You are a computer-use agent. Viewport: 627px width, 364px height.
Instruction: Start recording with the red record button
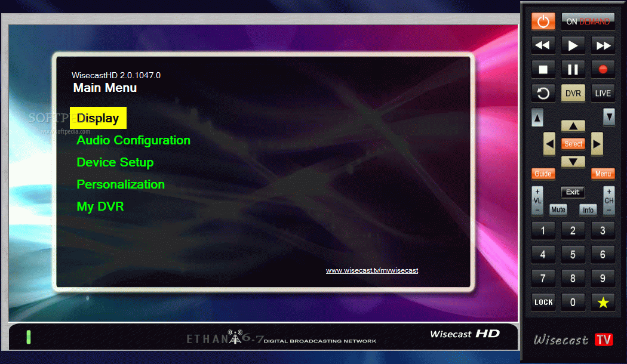(x=603, y=69)
